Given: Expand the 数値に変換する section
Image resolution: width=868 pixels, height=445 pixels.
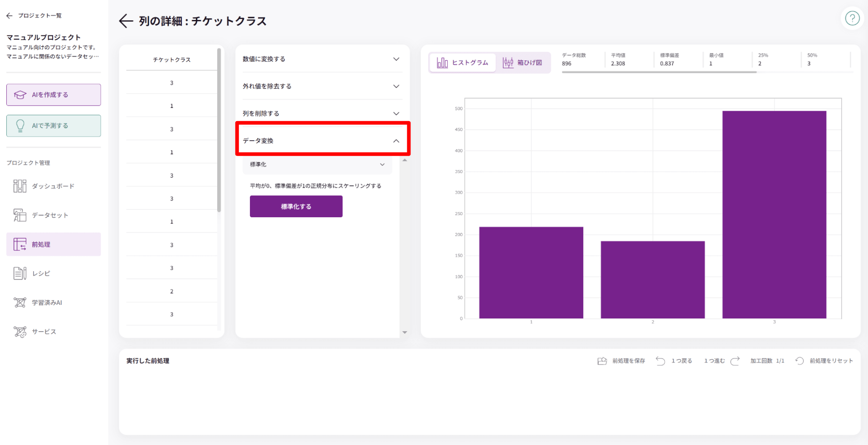Looking at the screenshot, I should pos(321,59).
